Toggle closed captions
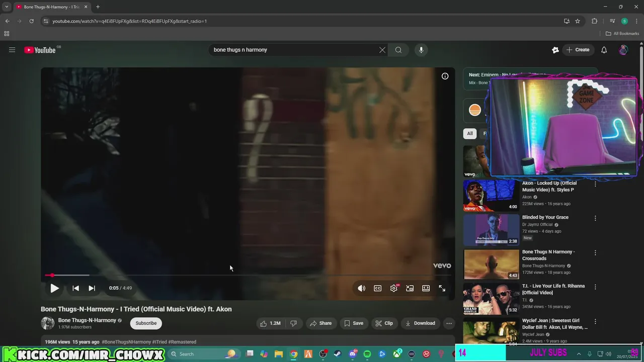Screen dimensions: 644x362 tap(377, 288)
